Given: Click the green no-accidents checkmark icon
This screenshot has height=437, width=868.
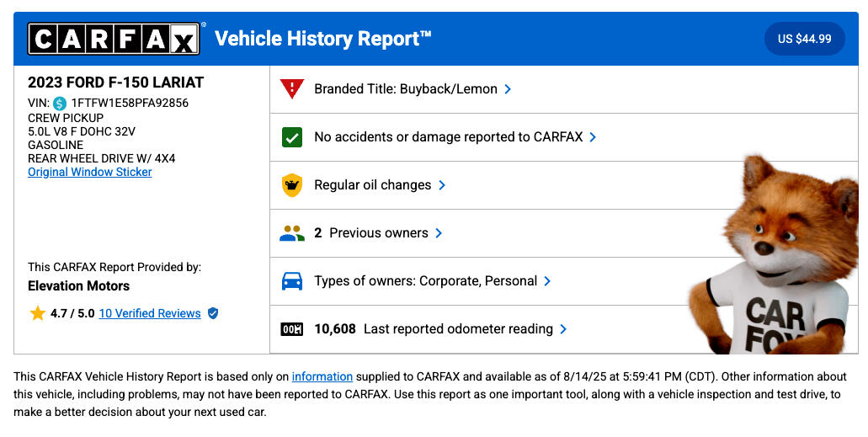Looking at the screenshot, I should (x=291, y=137).
